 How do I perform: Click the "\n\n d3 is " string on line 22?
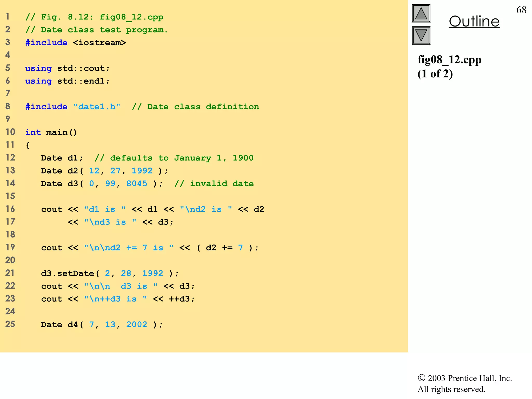tap(121, 286)
